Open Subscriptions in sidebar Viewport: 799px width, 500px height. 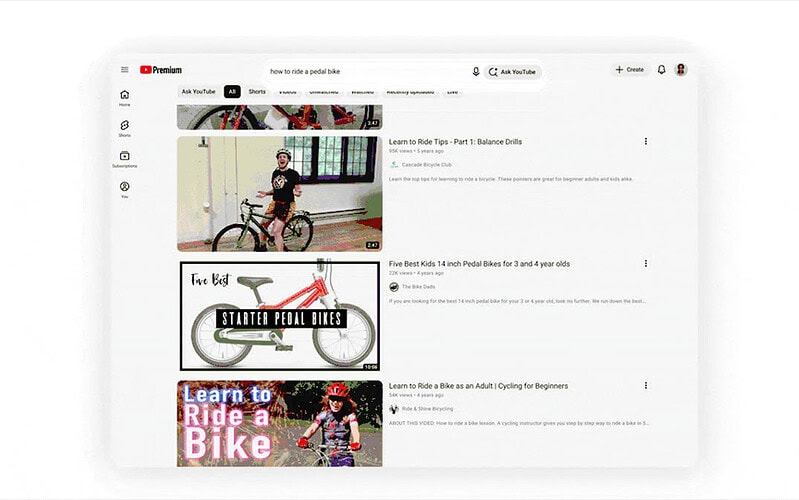[124, 159]
